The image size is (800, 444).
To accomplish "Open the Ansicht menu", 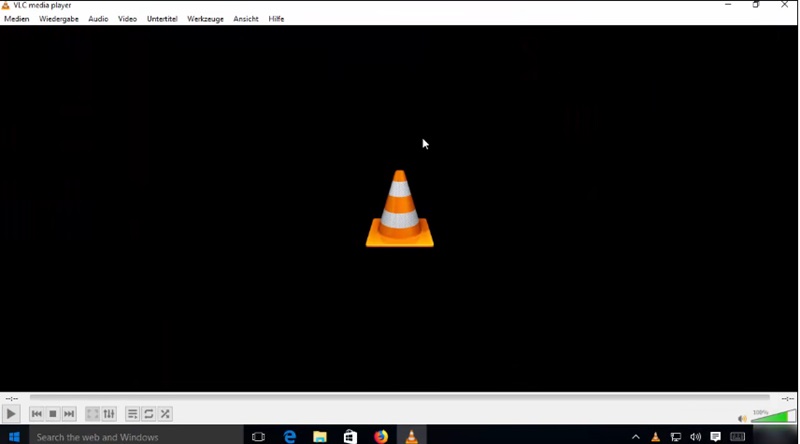I will click(246, 19).
